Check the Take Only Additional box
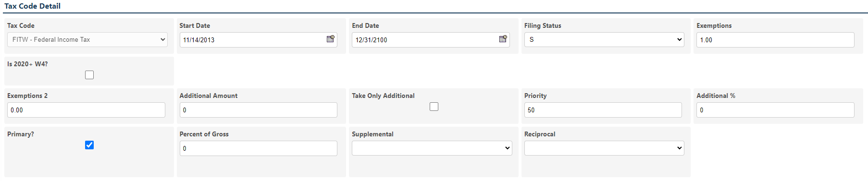 [x=434, y=107]
